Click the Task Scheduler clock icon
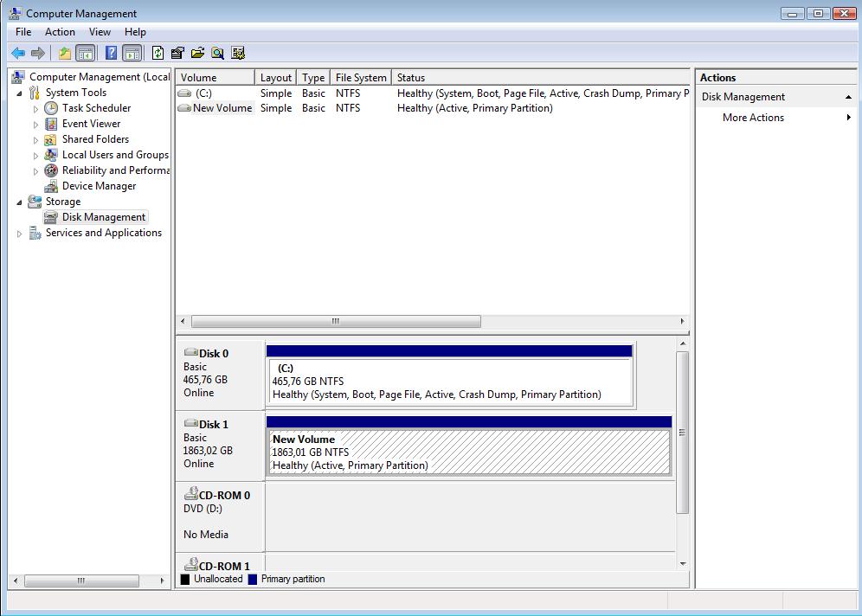This screenshot has height=616, width=862. (51, 108)
